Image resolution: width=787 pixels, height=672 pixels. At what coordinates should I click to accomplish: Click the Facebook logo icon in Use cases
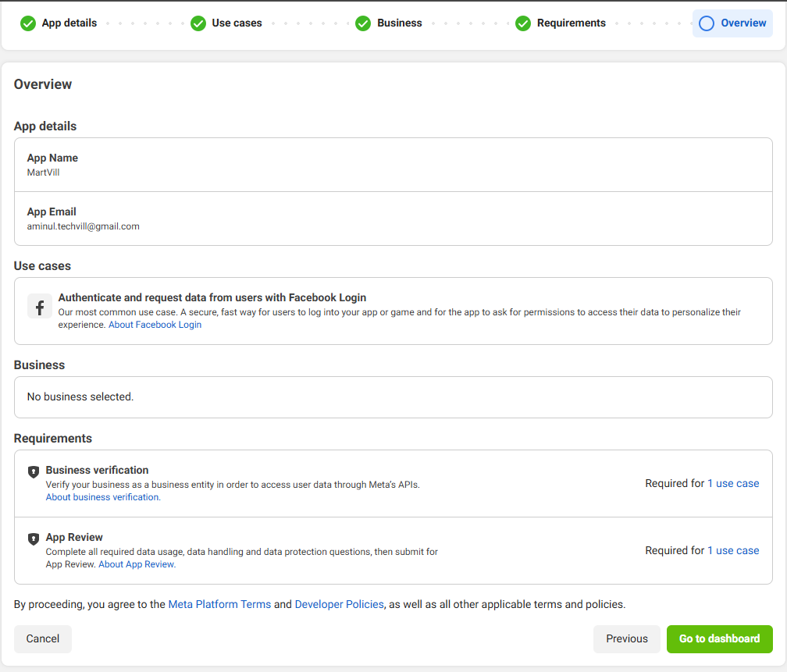point(40,306)
